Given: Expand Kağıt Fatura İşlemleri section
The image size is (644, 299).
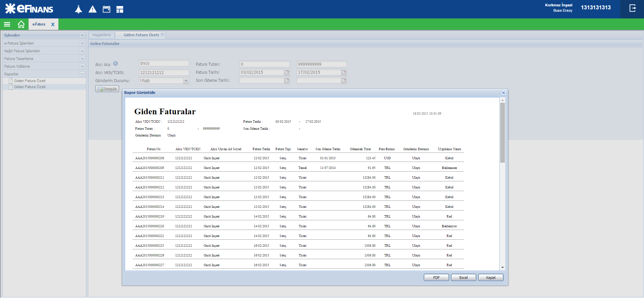Looking at the screenshot, I should point(82,51).
